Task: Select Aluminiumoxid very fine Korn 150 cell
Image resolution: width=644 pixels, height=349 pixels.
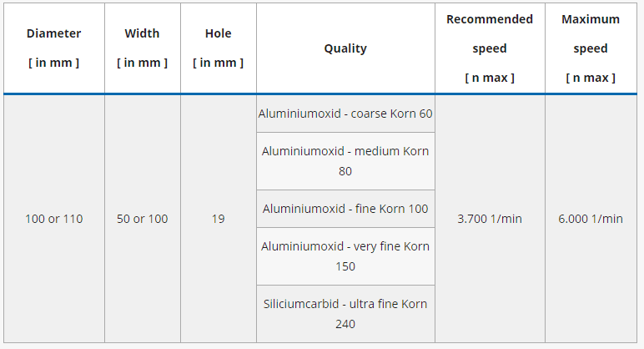Action: click(x=345, y=256)
